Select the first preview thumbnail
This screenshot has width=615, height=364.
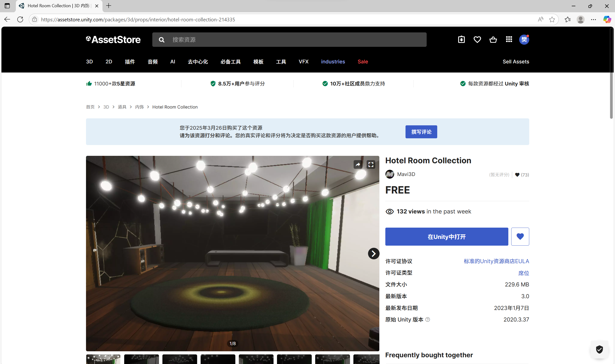pyautogui.click(x=103, y=359)
